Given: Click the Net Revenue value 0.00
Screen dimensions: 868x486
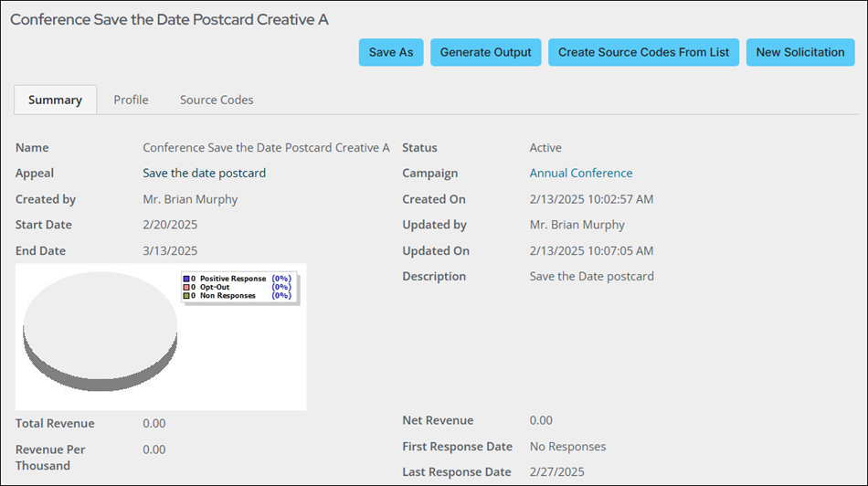Looking at the screenshot, I should (541, 420).
